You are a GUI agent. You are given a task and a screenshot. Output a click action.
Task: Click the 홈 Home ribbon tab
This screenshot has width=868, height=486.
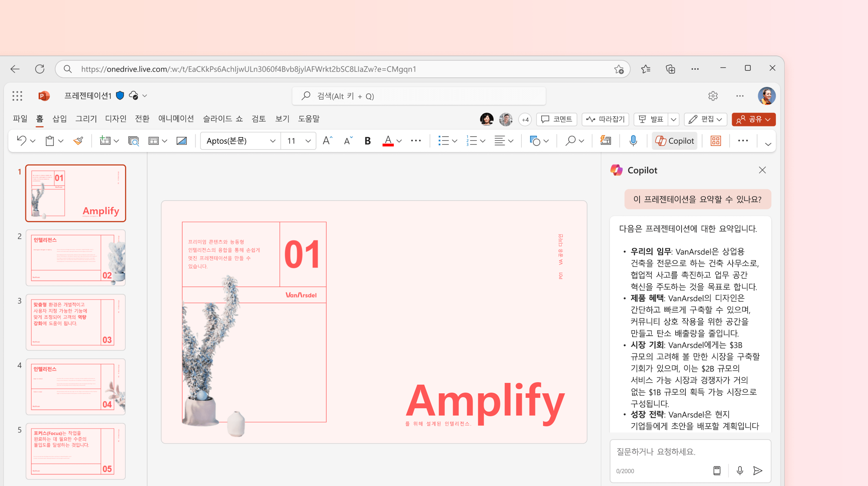click(x=39, y=119)
